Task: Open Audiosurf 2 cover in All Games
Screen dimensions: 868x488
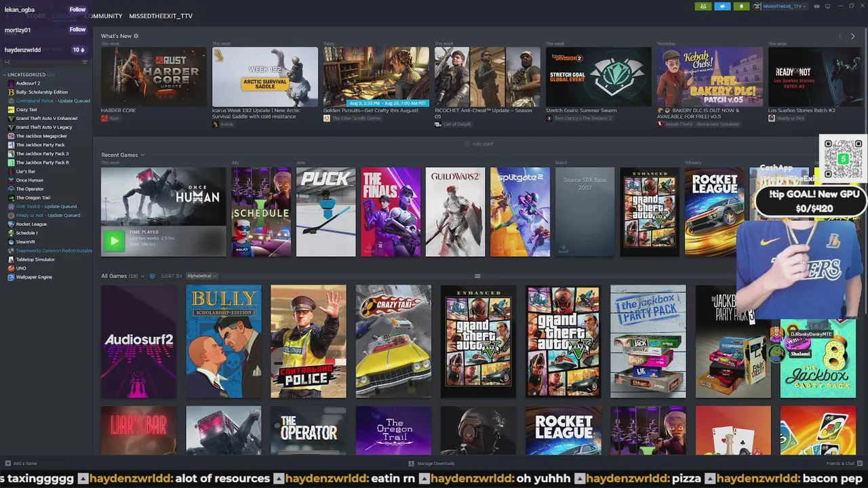Action: tap(139, 342)
